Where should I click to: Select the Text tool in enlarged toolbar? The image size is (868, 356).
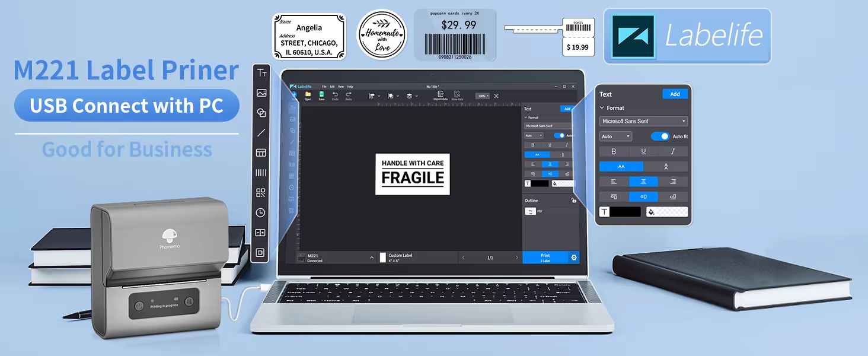tap(261, 73)
